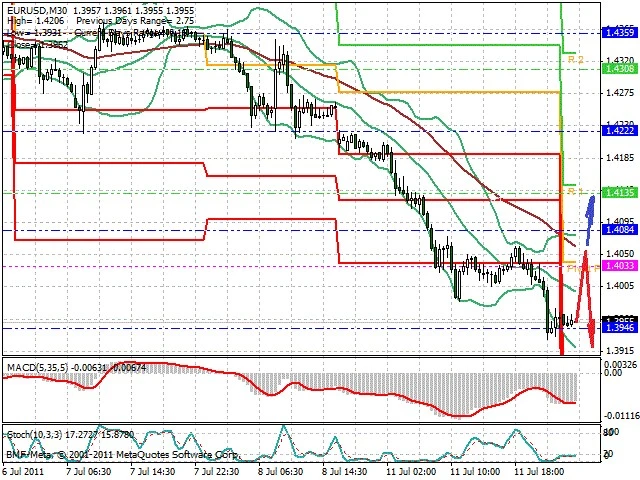Click the thick red vertical day separator line
The height and width of the screenshot is (480, 640).
[x=561, y=253]
